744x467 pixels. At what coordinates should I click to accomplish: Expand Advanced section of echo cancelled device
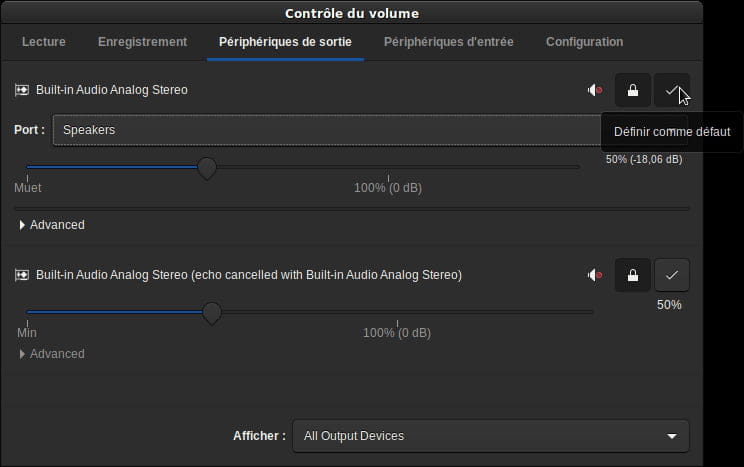[51, 354]
